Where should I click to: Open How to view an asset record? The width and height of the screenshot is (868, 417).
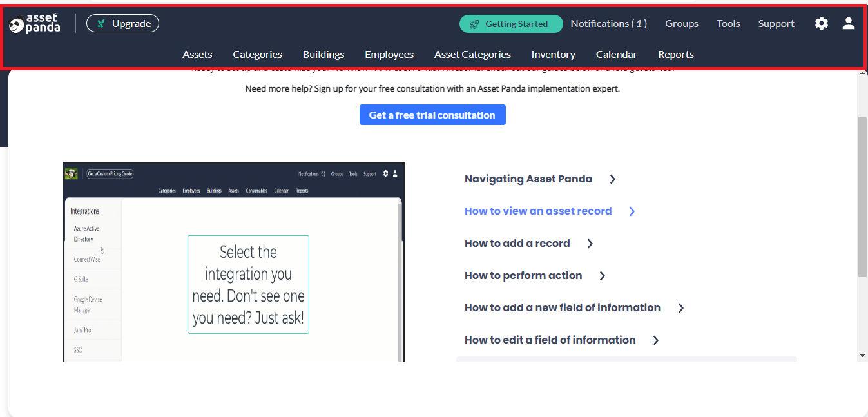pos(538,211)
